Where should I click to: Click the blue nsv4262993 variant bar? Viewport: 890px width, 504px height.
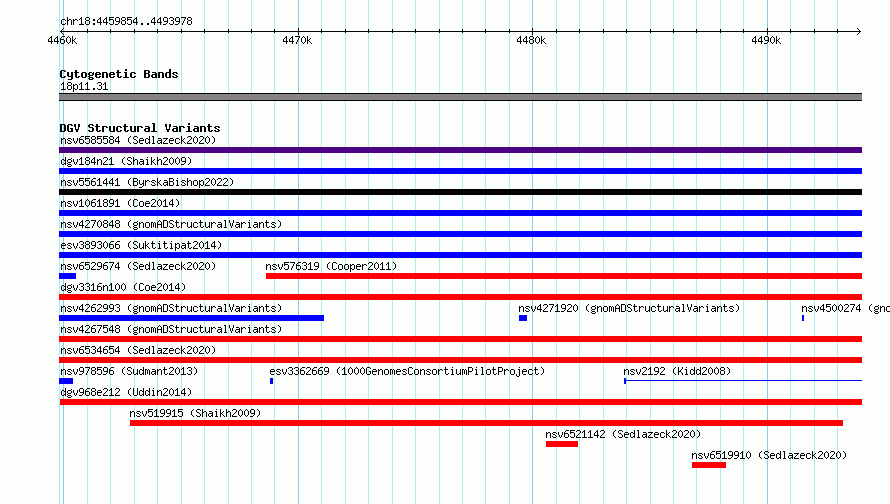pyautogui.click(x=191, y=318)
